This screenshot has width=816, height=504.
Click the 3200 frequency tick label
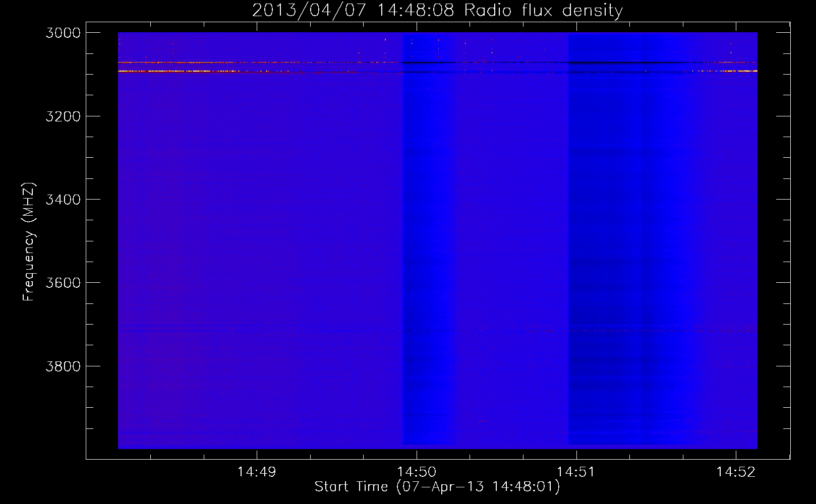pyautogui.click(x=63, y=116)
